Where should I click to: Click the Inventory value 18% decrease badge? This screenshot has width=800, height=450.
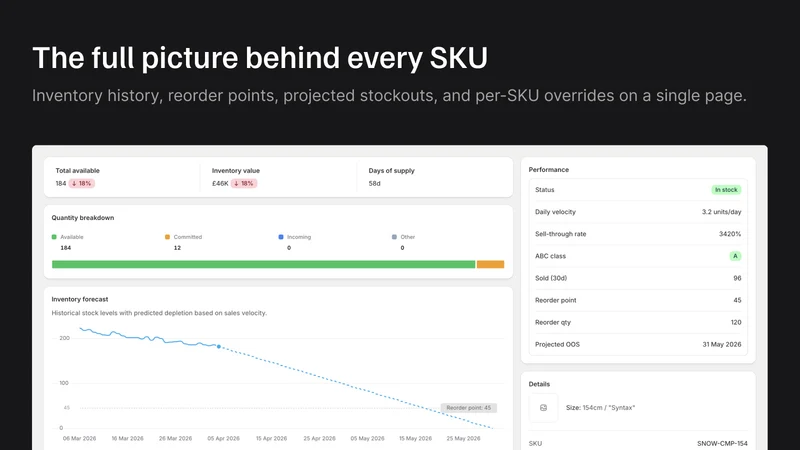[x=244, y=183]
